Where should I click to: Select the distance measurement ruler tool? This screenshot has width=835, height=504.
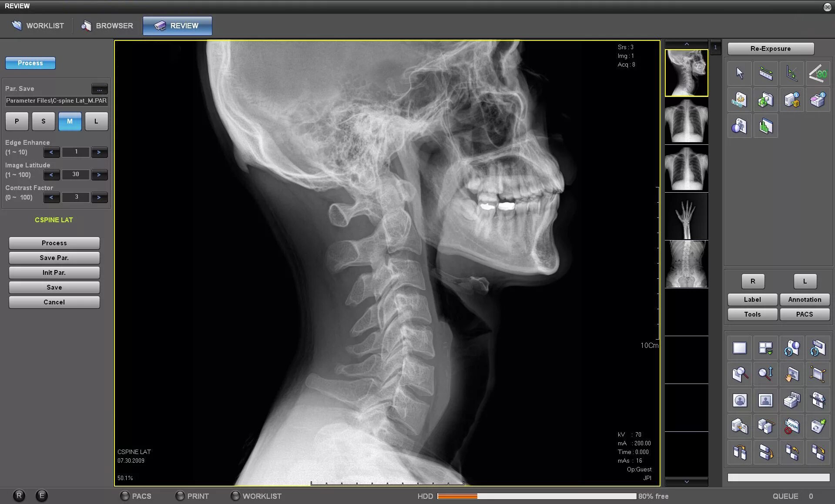click(x=765, y=73)
